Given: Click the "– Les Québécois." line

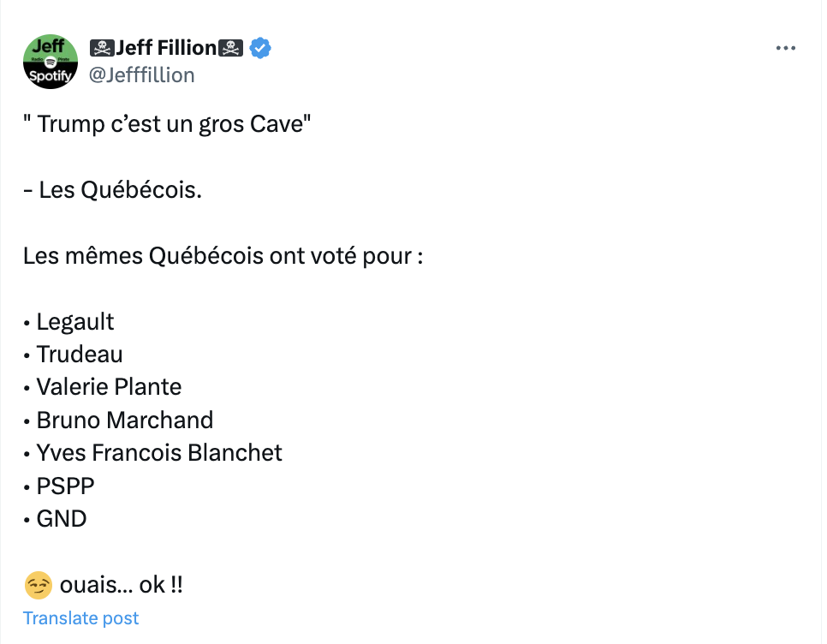Looking at the screenshot, I should click(x=113, y=190).
